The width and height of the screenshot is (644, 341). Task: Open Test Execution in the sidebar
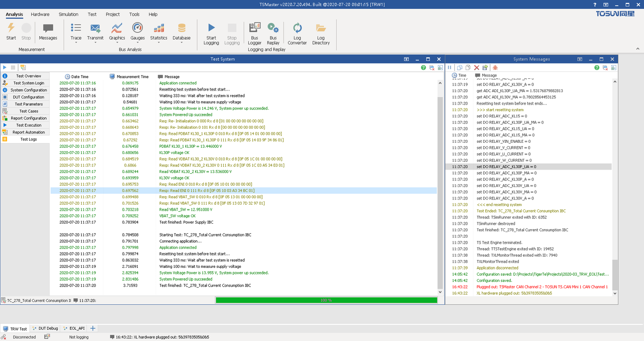point(25,125)
